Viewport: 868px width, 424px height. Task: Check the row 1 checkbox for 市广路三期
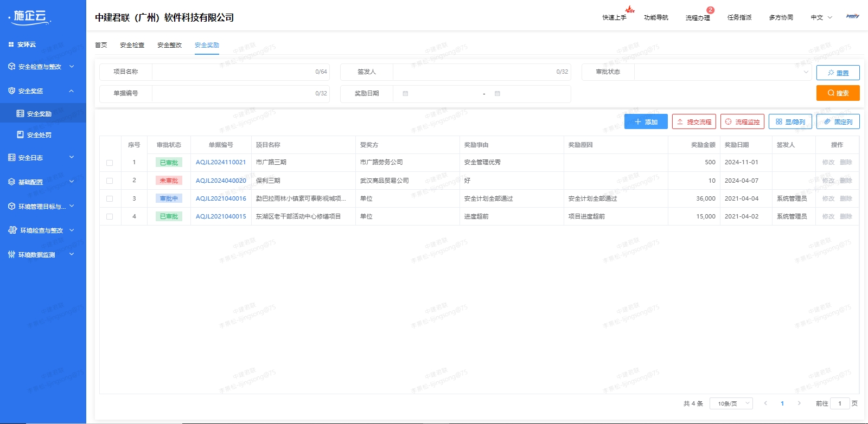110,163
